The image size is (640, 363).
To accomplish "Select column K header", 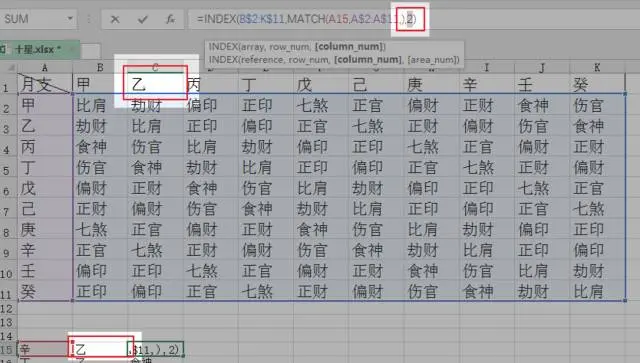I will coord(597,67).
